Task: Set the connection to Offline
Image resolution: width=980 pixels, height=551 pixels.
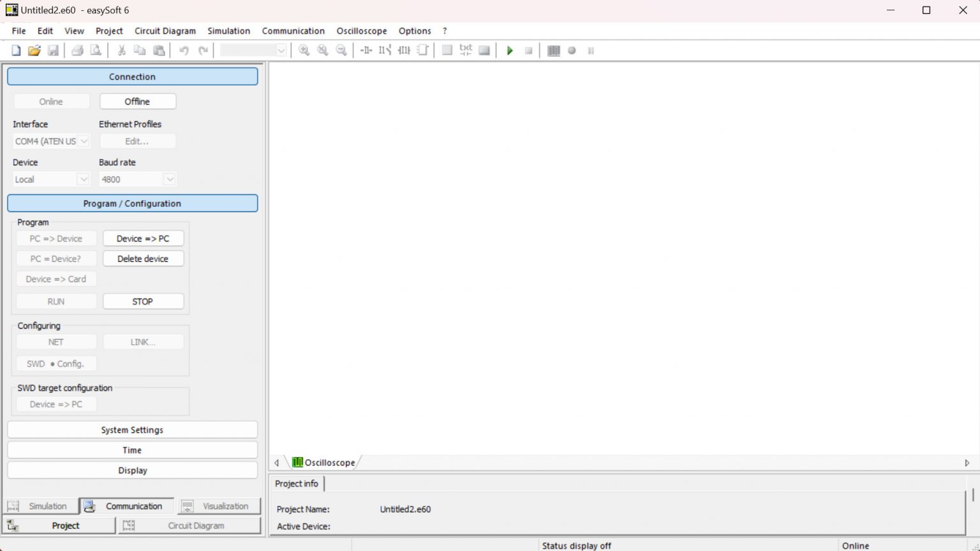Action: pos(138,101)
